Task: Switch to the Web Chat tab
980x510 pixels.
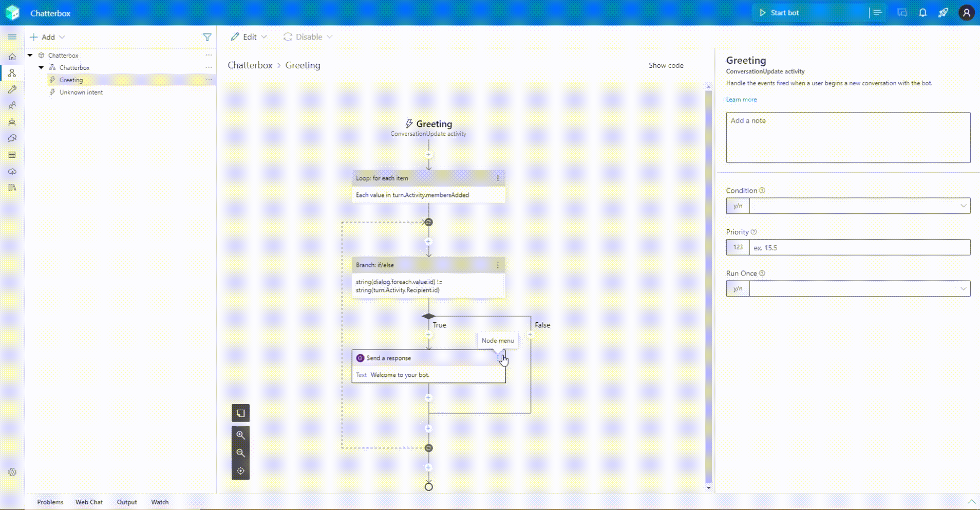Action: (x=89, y=502)
